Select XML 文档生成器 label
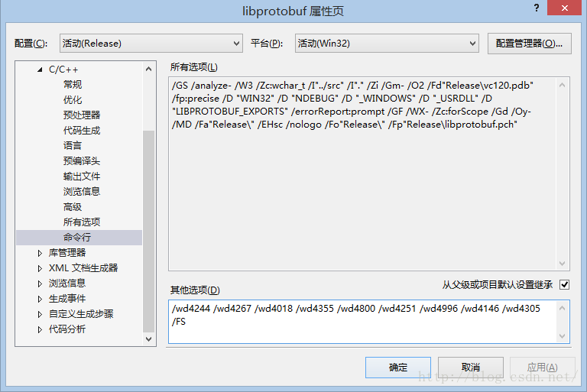This screenshot has height=392, width=587. 83,268
